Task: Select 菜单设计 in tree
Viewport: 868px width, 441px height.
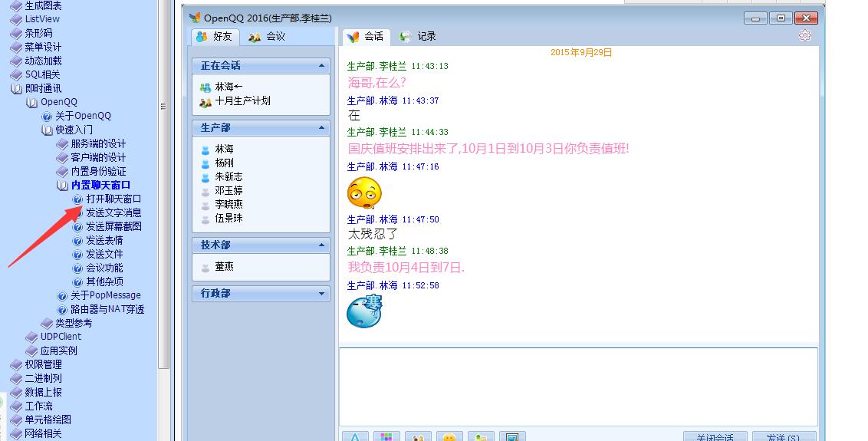Action: tap(43, 47)
